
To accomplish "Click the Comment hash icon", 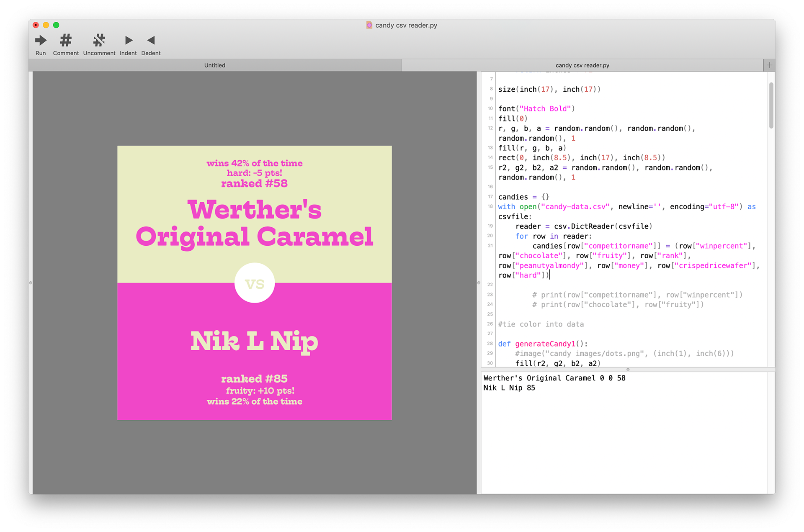I will [66, 41].
